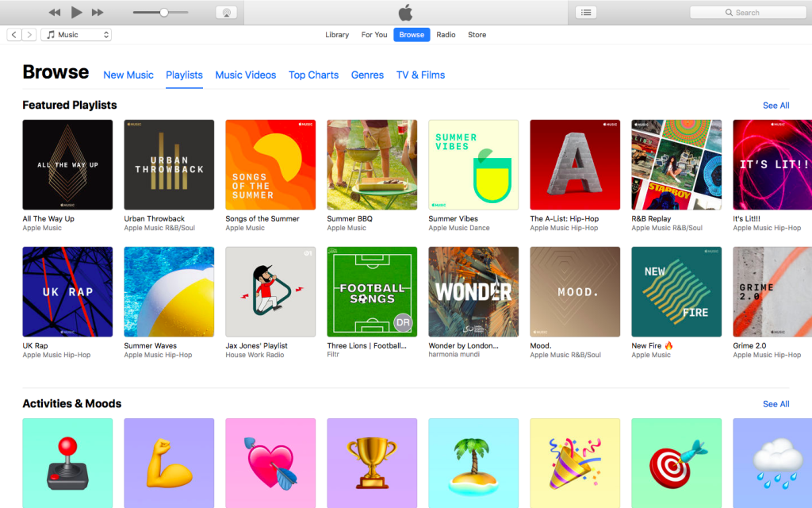Click the 'Summer Waves' title text
This screenshot has height=508, width=812.
pos(150,346)
